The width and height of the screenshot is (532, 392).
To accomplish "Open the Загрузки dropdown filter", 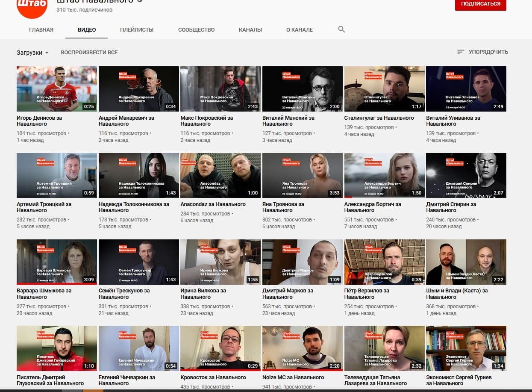I will [33, 53].
